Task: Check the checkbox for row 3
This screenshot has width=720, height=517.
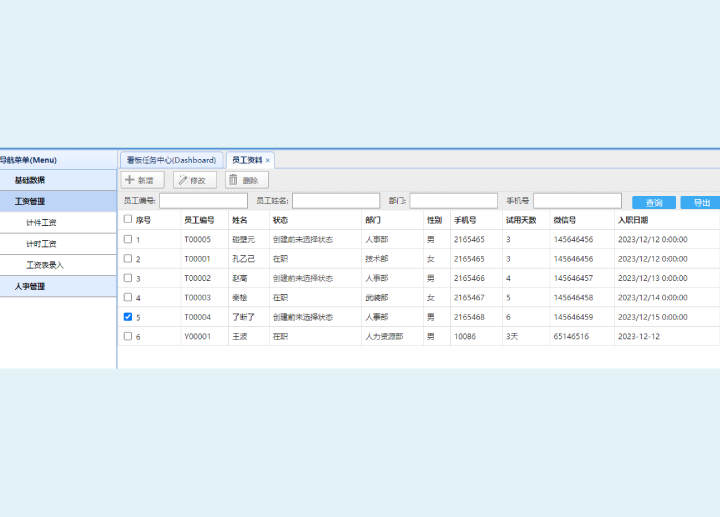Action: (x=128, y=278)
